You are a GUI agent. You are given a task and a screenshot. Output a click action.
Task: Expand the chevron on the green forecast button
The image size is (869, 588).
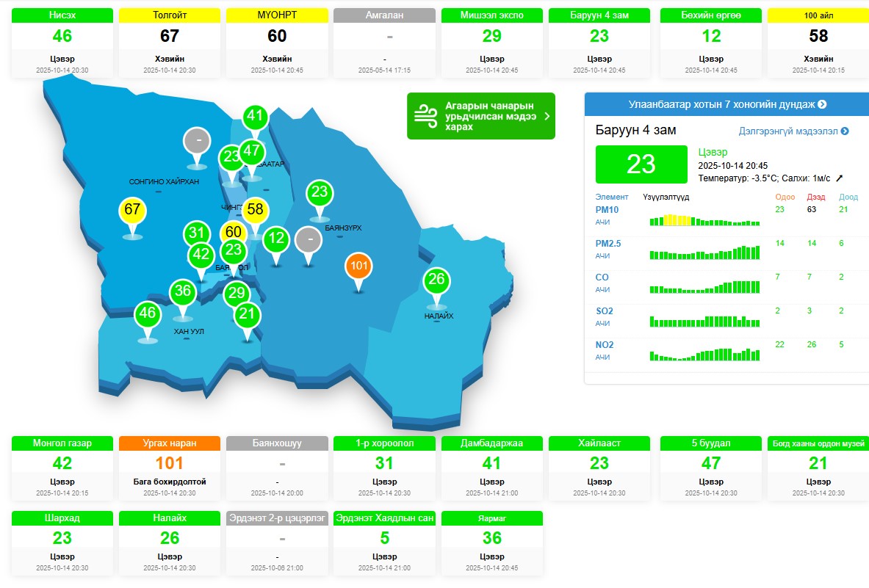pos(547,116)
